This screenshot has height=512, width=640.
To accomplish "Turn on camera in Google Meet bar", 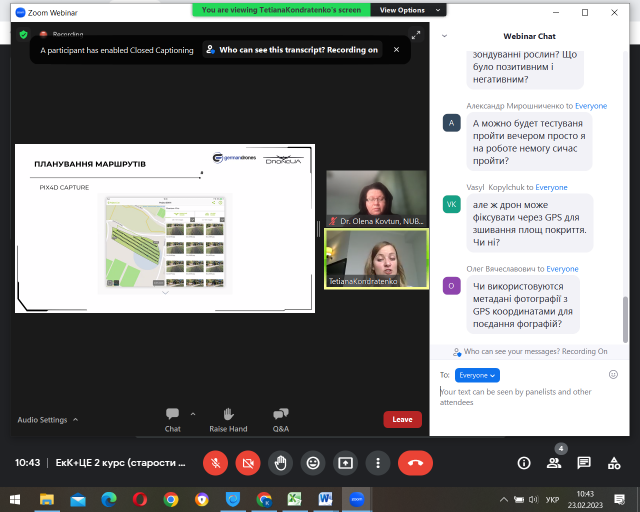I will click(248, 463).
